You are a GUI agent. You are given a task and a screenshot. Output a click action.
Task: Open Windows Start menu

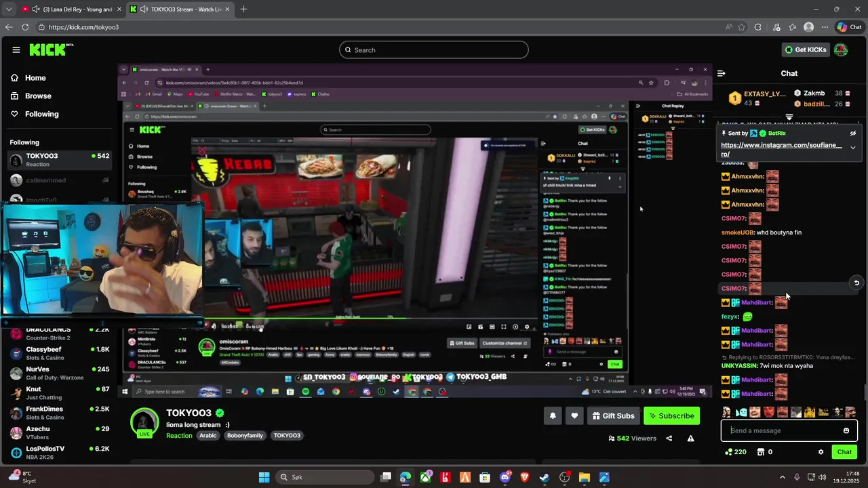tap(264, 477)
